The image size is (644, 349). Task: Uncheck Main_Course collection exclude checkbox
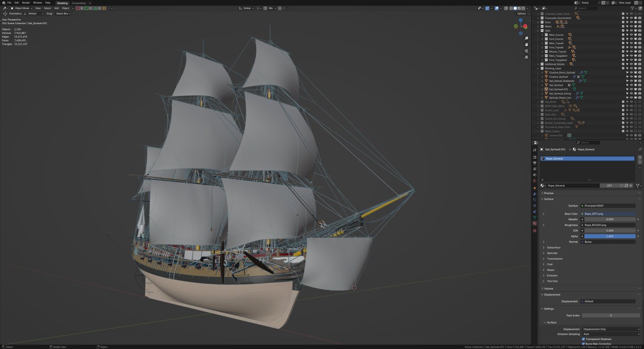coord(623,35)
